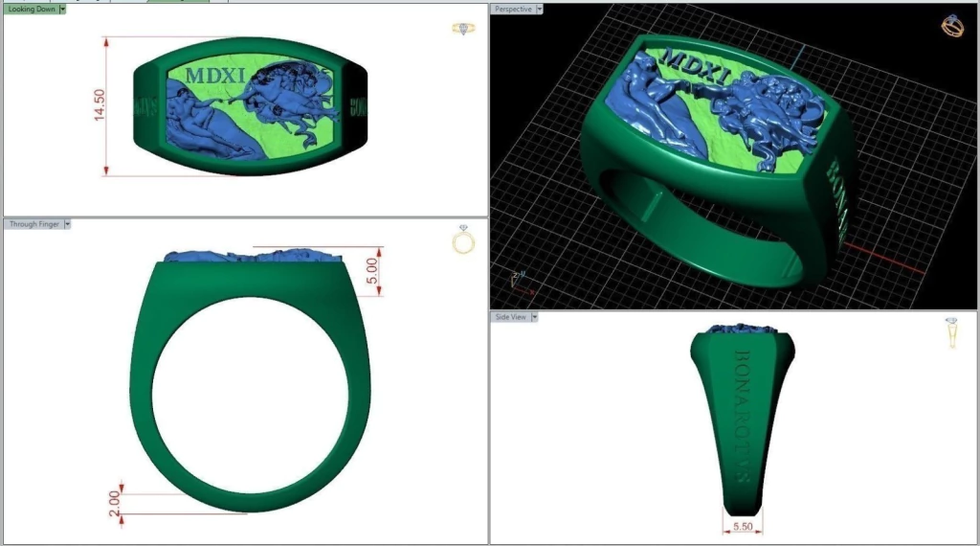Click the diamond ring icon in Looking Down viewport

[463, 29]
